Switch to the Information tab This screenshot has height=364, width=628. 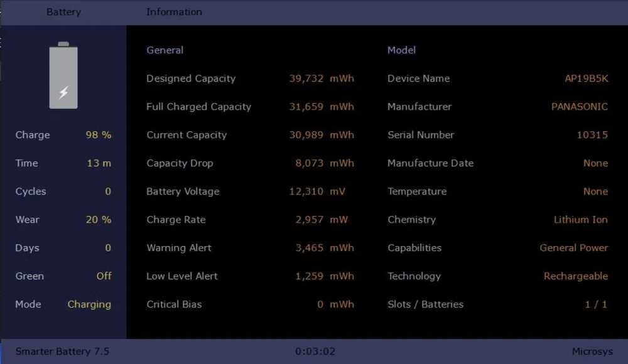click(x=174, y=12)
